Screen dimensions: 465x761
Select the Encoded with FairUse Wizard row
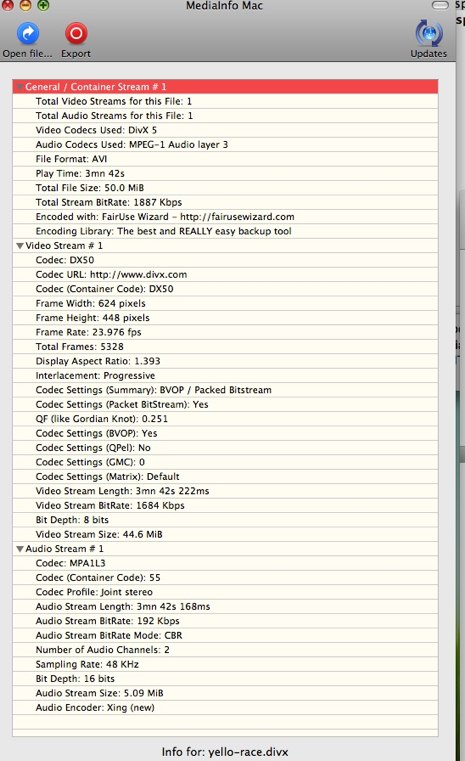pos(225,217)
